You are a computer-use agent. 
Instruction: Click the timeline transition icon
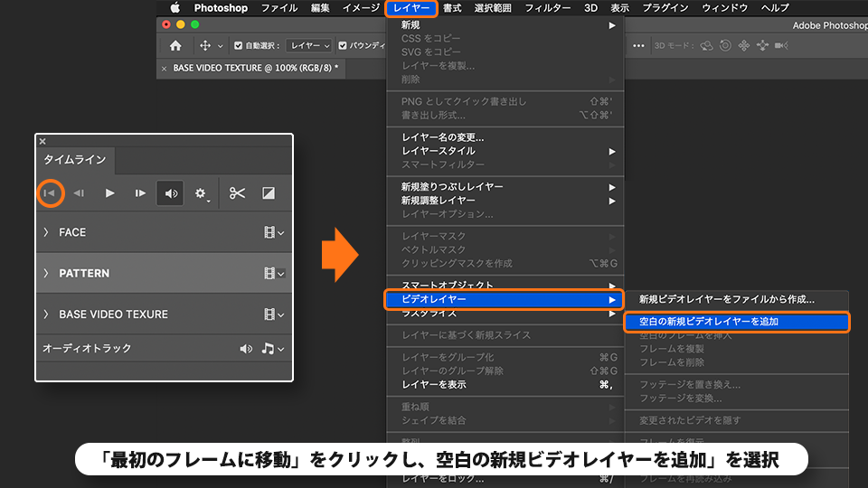269,193
